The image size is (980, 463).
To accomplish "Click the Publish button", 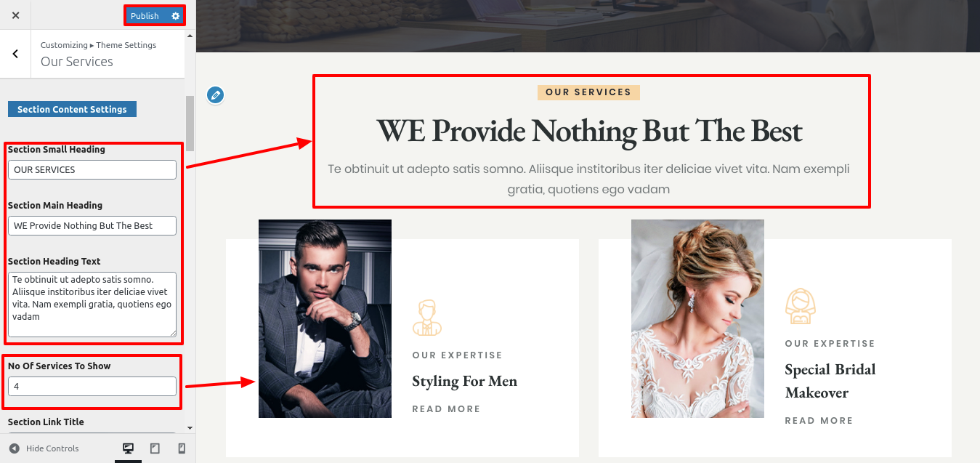I will 145,16.
